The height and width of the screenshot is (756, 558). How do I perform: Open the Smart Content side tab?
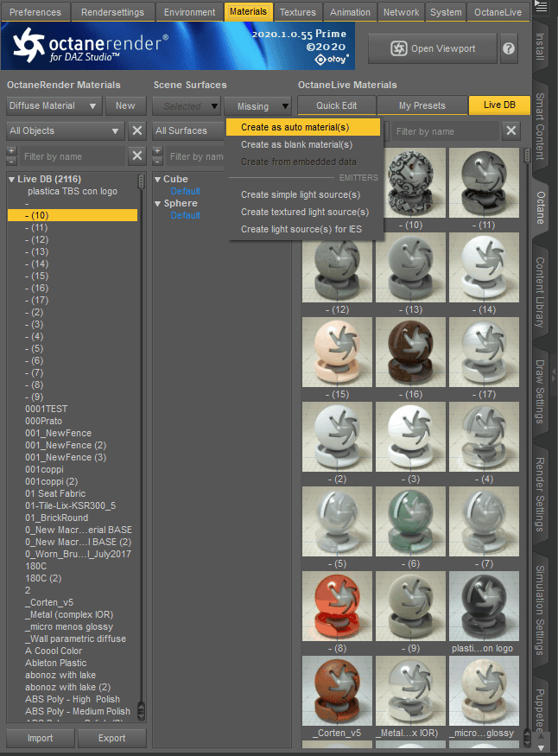[540, 126]
